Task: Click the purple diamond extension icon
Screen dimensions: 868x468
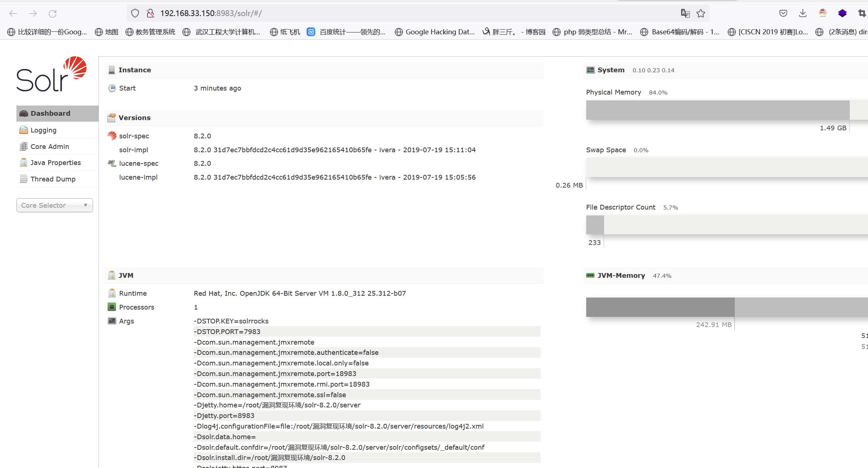Action: point(842,14)
